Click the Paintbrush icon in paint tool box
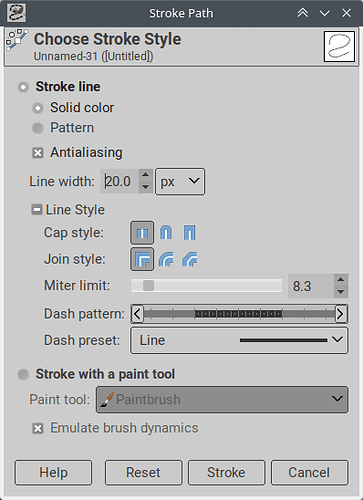 [x=106, y=399]
